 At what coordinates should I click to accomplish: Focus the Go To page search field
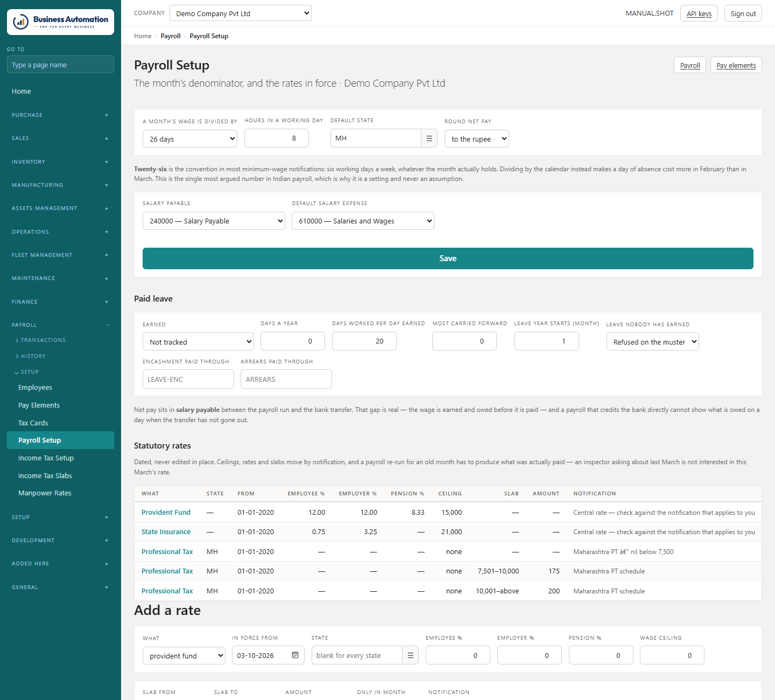coord(60,65)
